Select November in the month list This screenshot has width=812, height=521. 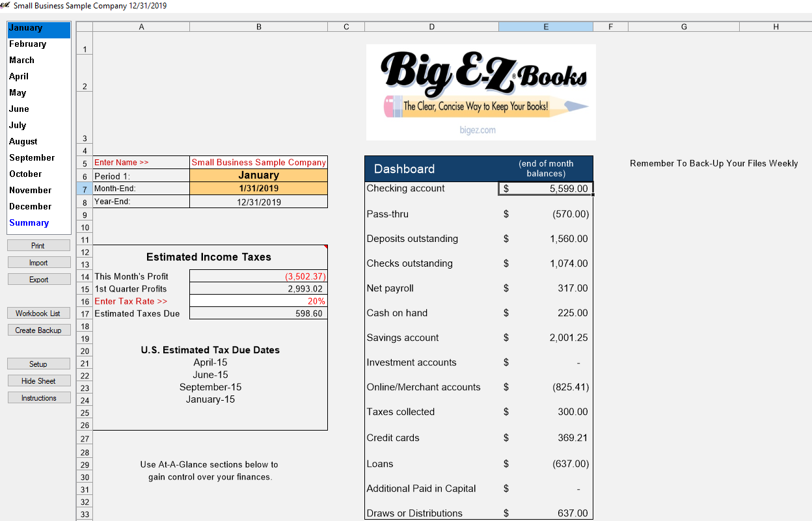pyautogui.click(x=30, y=190)
